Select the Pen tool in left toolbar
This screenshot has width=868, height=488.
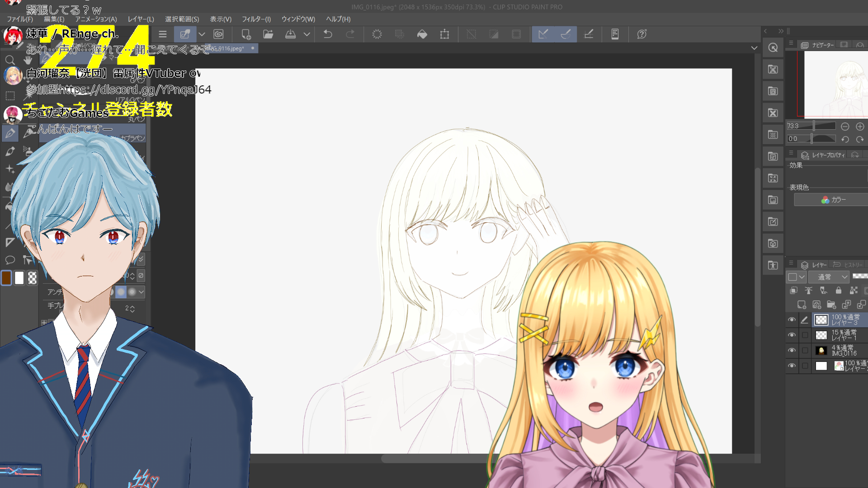(x=10, y=133)
